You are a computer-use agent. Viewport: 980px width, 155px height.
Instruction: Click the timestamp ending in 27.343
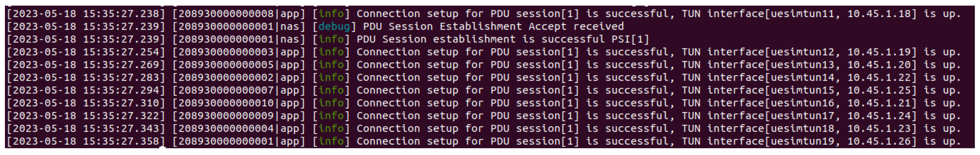(x=86, y=129)
